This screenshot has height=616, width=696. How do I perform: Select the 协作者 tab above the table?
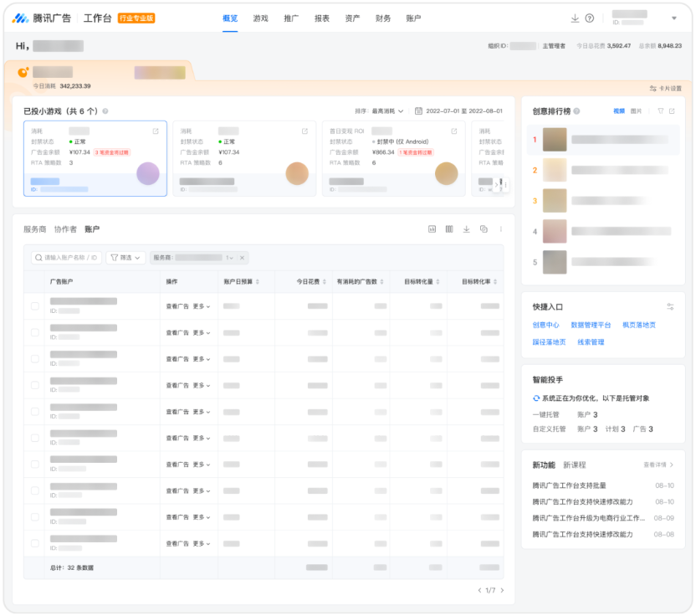point(65,229)
